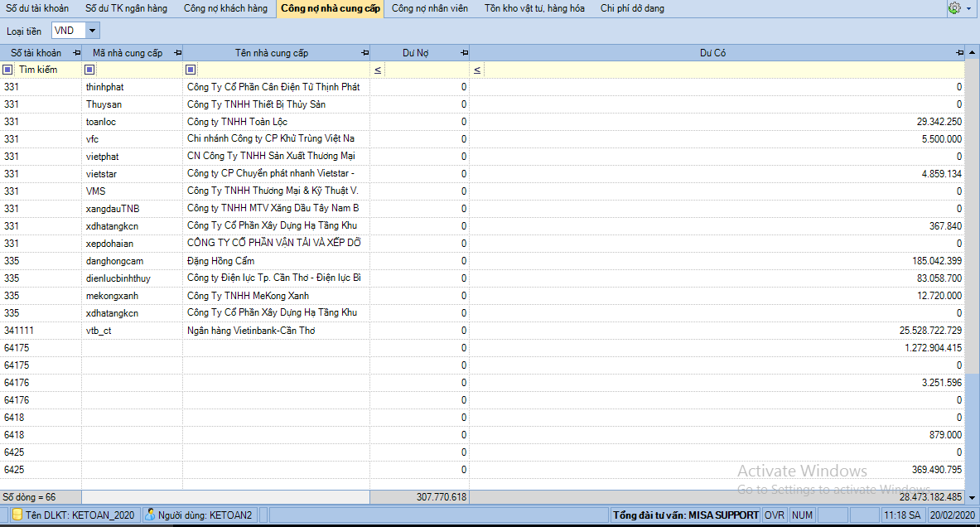Pin the Tên nhà cung cấp column
980x527 pixels.
[x=364, y=53]
